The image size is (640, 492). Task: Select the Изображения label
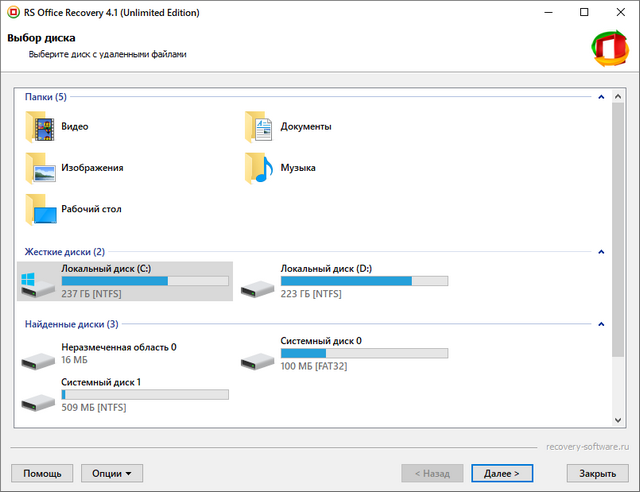coord(92,168)
